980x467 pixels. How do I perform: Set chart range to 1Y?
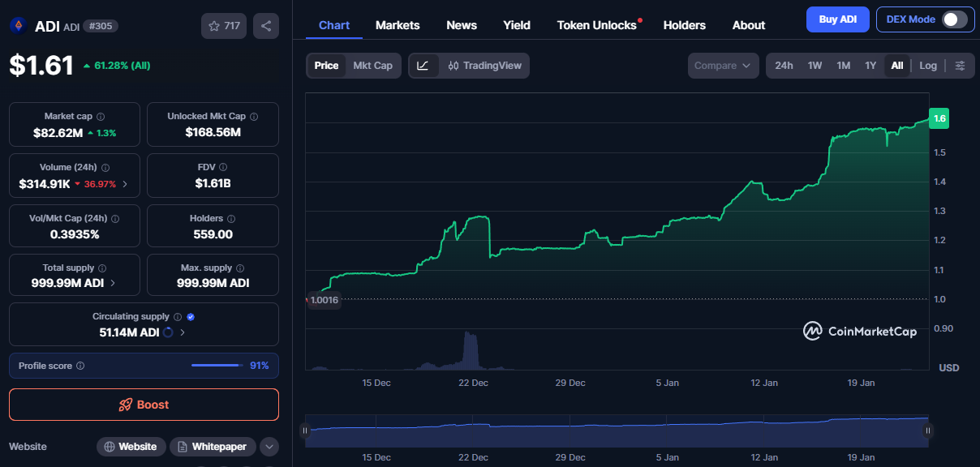click(870, 66)
